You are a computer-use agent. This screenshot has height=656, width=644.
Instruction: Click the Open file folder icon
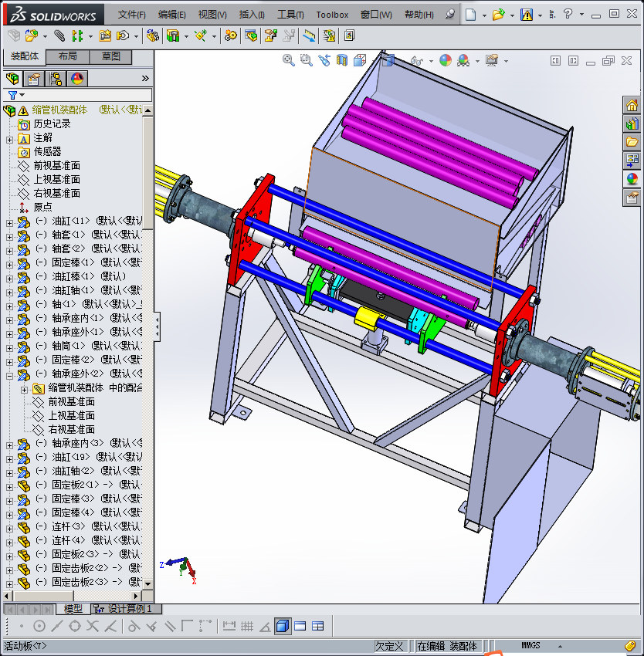[x=498, y=15]
